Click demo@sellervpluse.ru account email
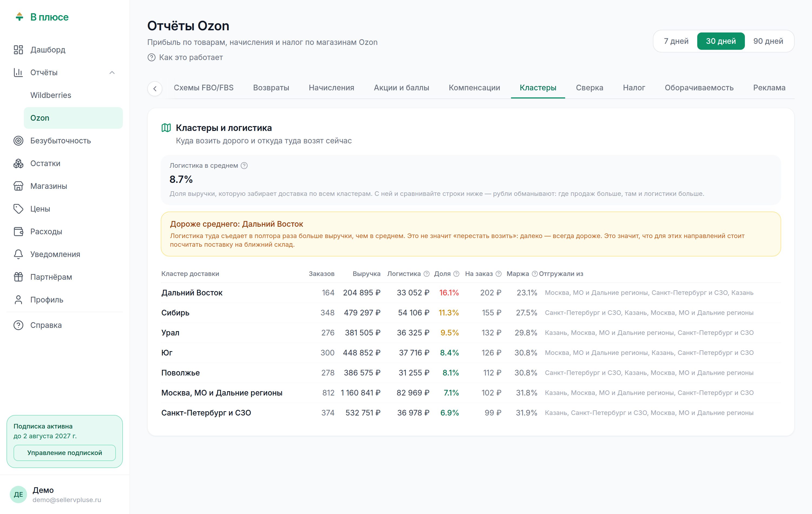 [x=67, y=500]
